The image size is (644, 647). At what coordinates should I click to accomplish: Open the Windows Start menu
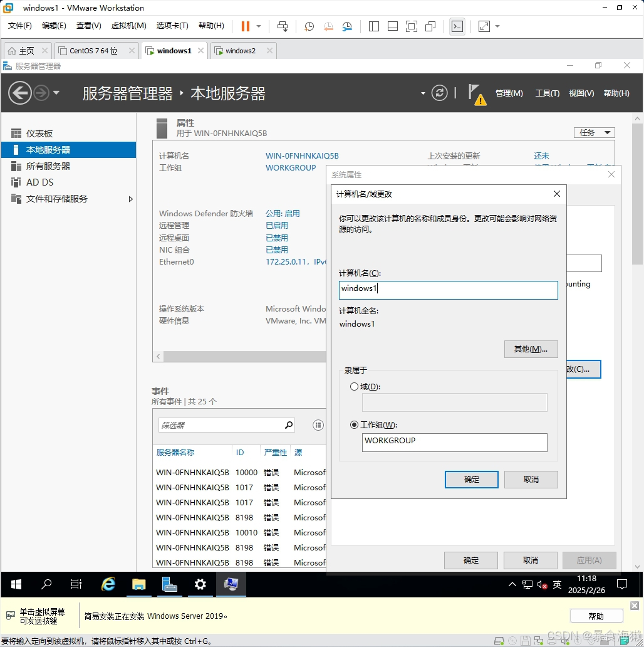(16, 584)
